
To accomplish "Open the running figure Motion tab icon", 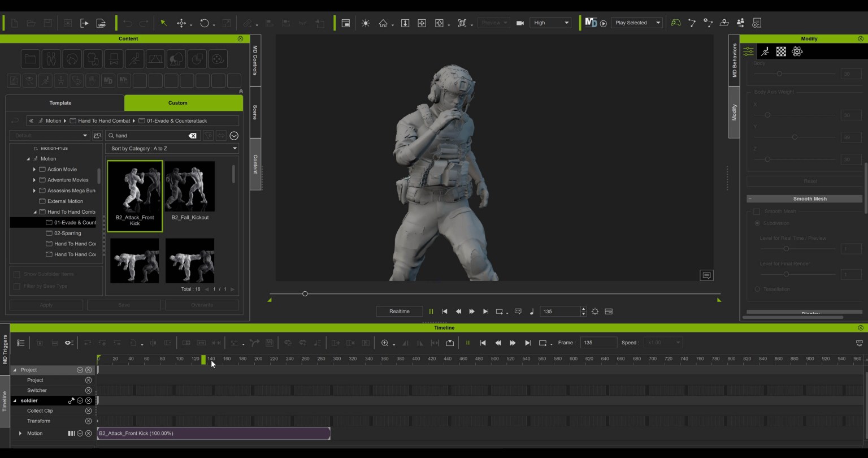I will [x=765, y=51].
